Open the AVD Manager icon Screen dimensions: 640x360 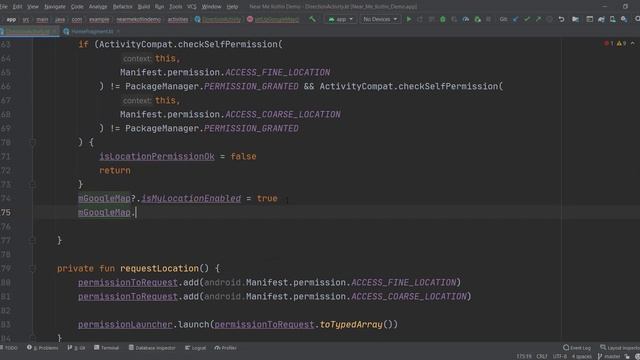coord(613,19)
